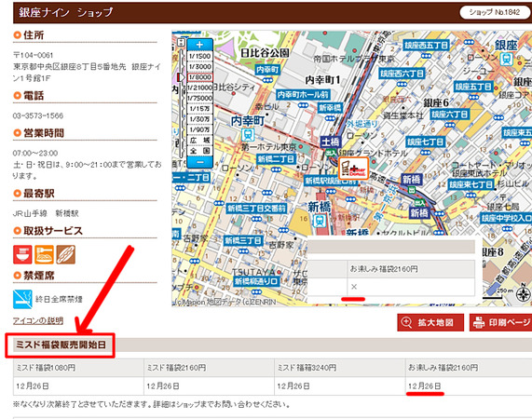Click the TSUTAYA label on the map
This screenshot has width=532, height=419.
tap(254, 272)
